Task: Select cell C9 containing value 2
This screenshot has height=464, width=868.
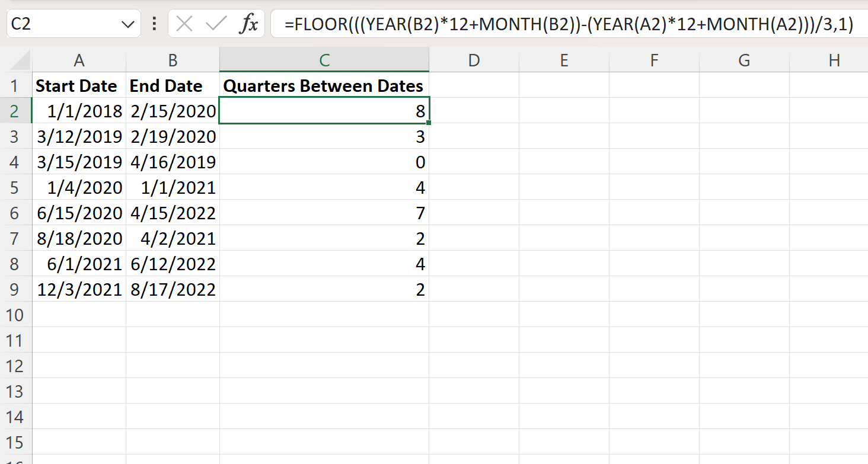Action: [324, 289]
